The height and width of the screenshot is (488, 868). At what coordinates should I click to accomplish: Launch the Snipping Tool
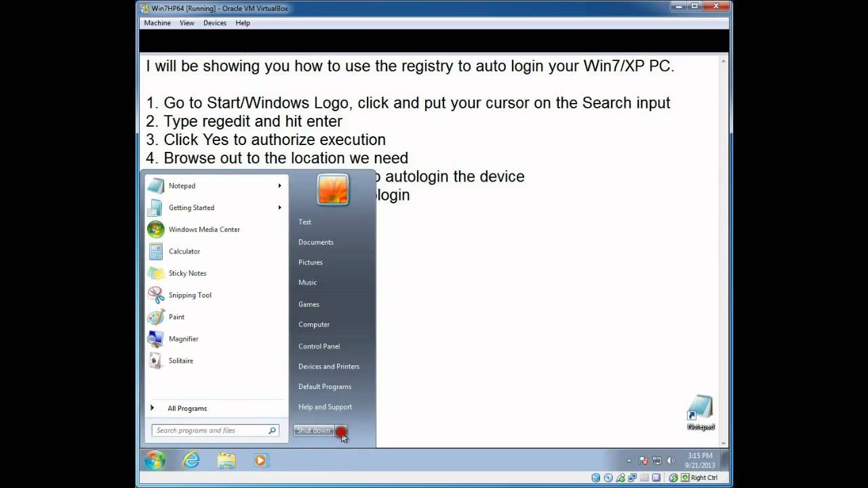216,295
